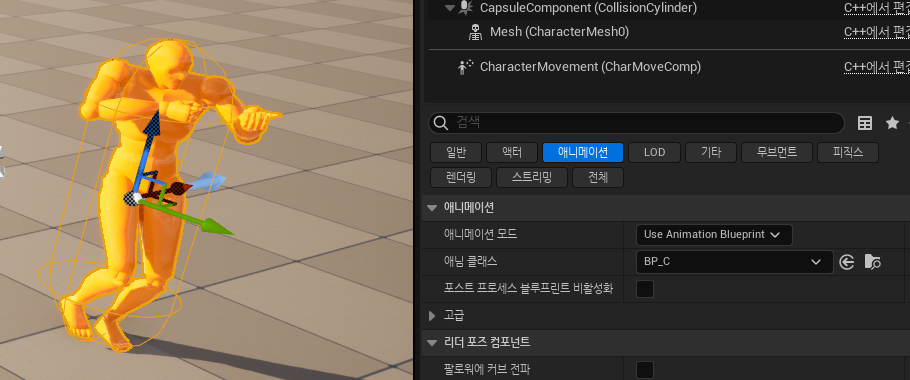The height and width of the screenshot is (380, 910).
Task: Select the Mesh skeleton icon
Action: pos(475,32)
